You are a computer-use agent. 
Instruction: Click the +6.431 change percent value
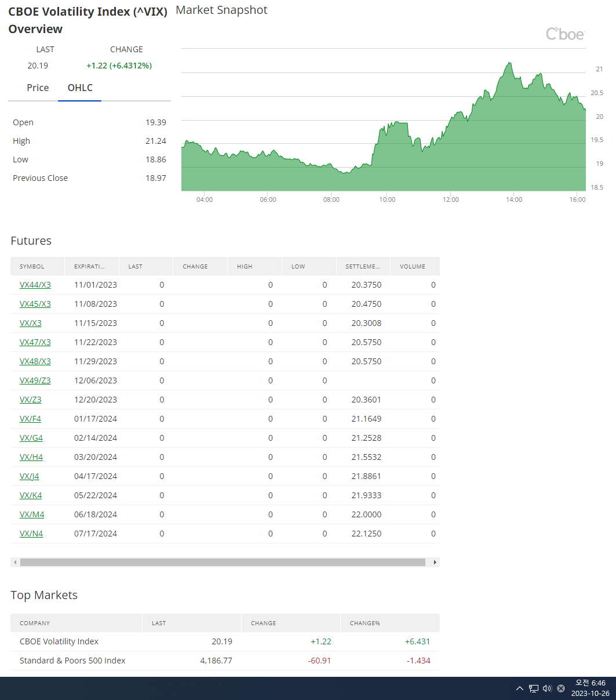coord(417,641)
